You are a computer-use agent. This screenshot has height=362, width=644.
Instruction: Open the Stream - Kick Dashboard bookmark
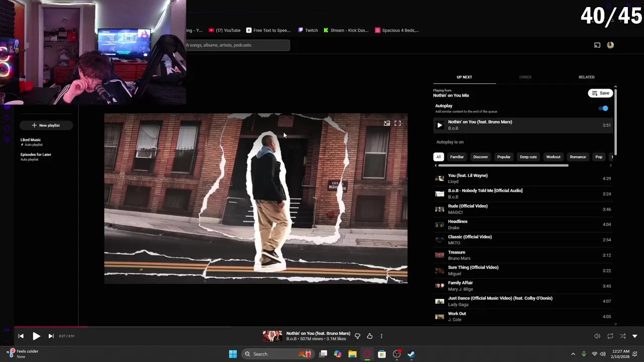click(346, 30)
